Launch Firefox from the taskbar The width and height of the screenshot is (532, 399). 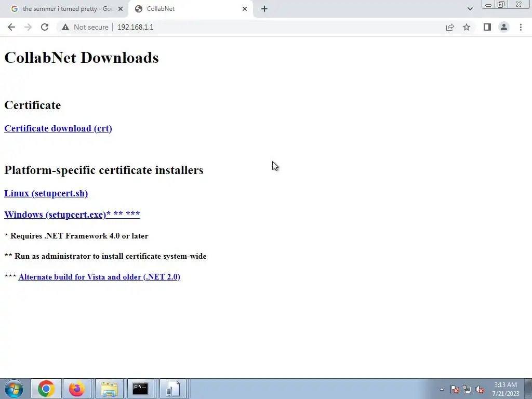pyautogui.click(x=77, y=389)
